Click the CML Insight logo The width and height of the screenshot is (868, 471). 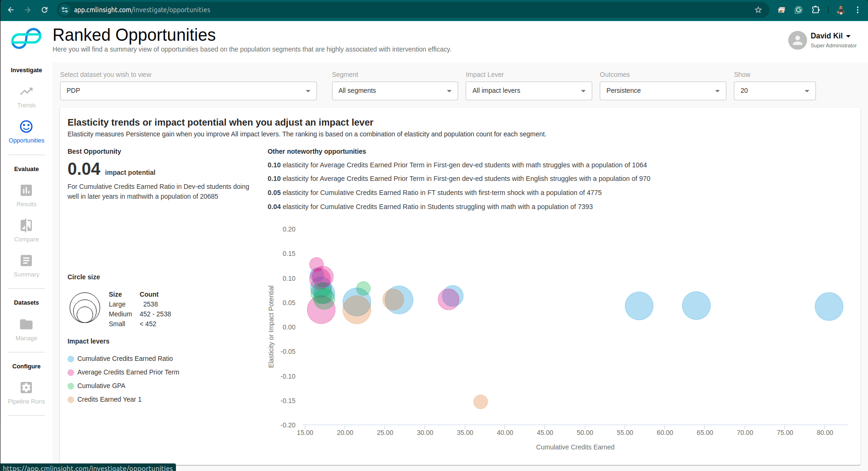[x=26, y=38]
